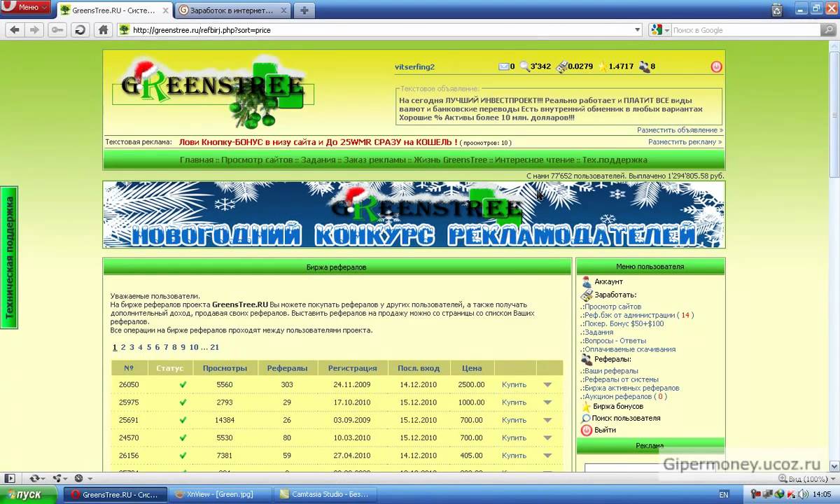Open the Реф.бэк от администрации link

[629, 315]
